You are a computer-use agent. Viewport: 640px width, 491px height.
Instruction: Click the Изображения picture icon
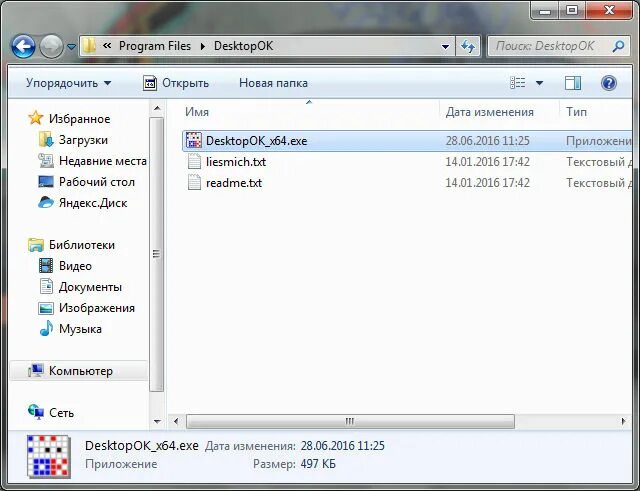tap(46, 308)
